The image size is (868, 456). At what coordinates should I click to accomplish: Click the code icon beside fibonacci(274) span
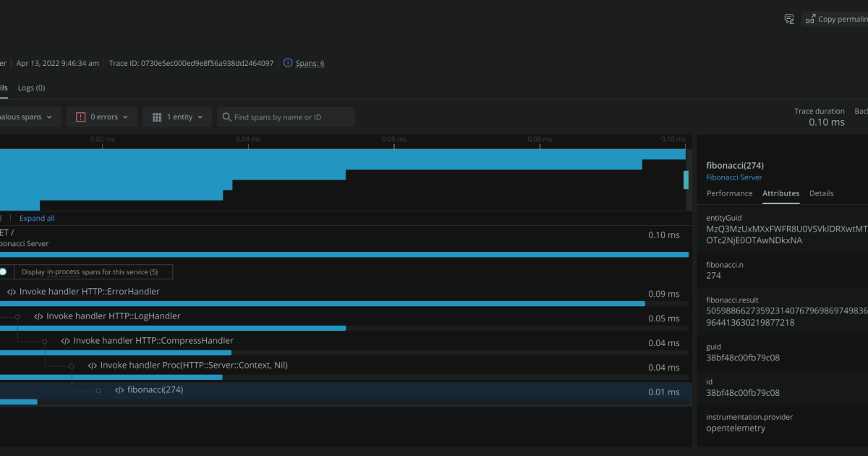(119, 389)
